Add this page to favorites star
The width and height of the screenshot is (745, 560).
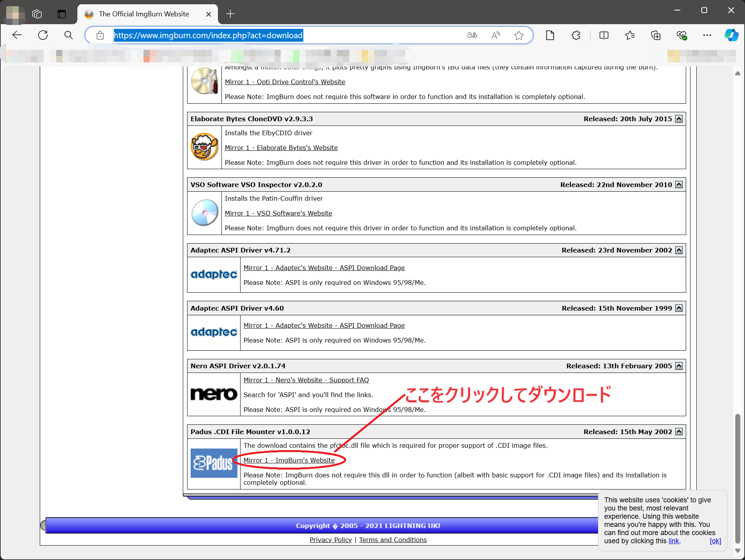point(519,35)
